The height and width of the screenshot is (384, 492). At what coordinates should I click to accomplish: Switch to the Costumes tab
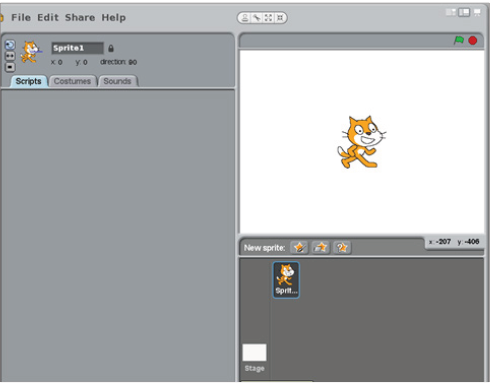tap(72, 81)
